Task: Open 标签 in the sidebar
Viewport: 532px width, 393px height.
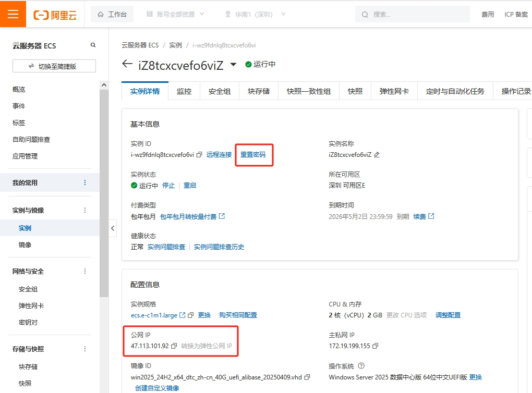Action: [x=19, y=123]
